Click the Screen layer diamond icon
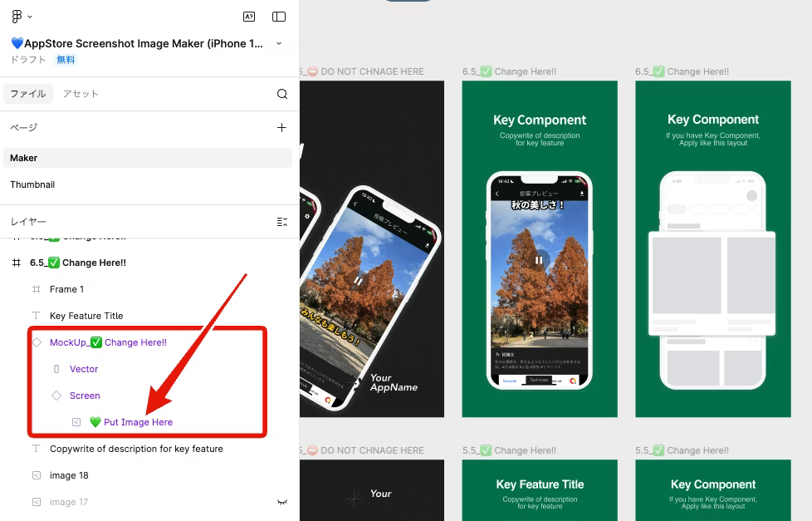The image size is (812, 521). pos(56,396)
